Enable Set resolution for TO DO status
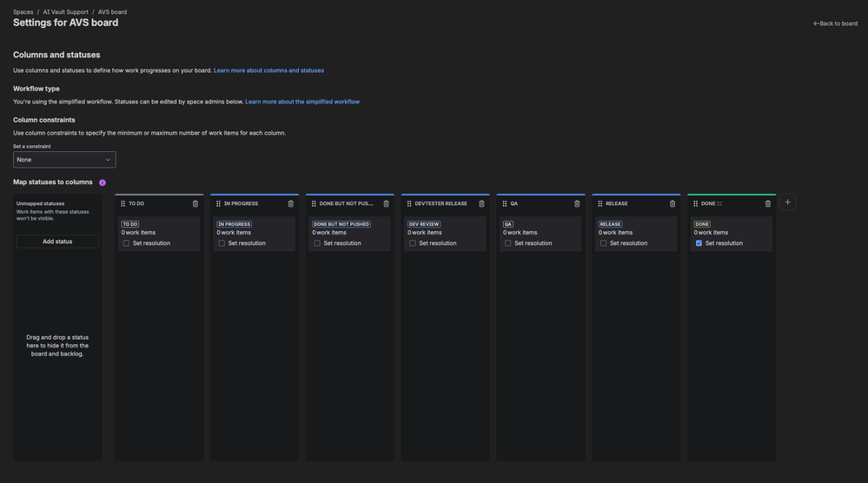The height and width of the screenshot is (483, 868). [x=126, y=243]
